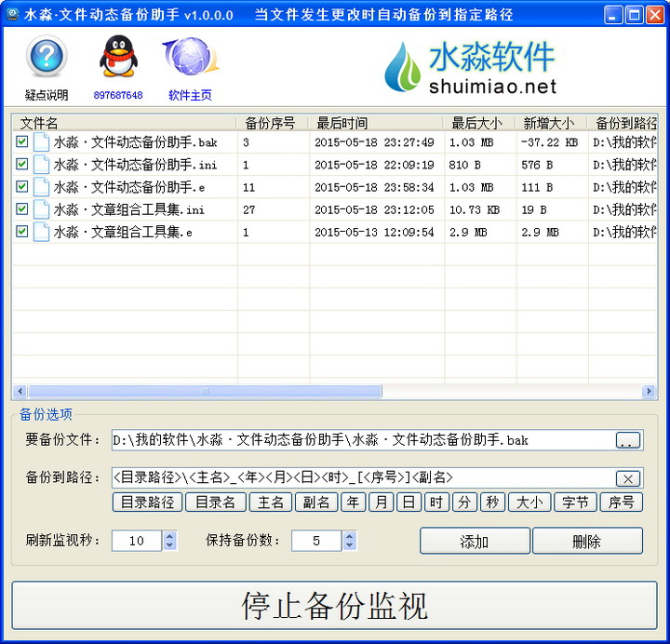Image resolution: width=670 pixels, height=644 pixels.
Task: Open the 软件主页 globe icon
Action: click(191, 57)
